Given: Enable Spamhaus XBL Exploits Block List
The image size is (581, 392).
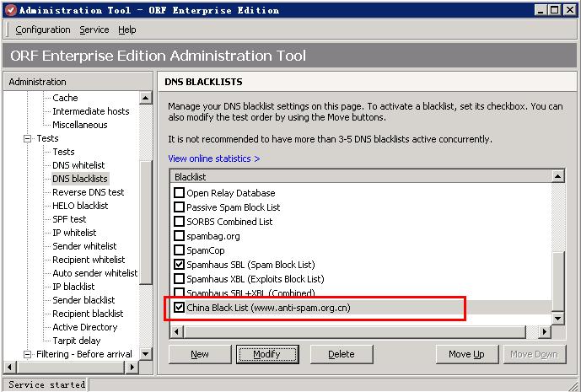Looking at the screenshot, I should click(x=179, y=279).
